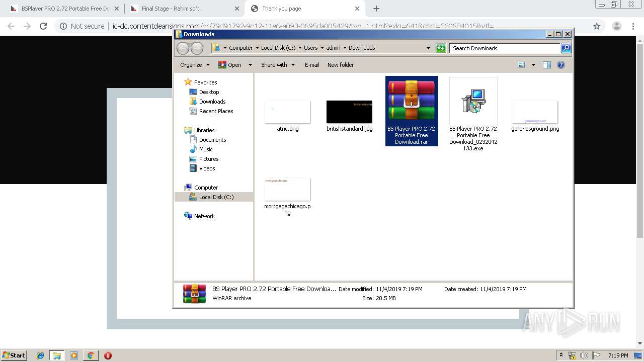Change view using the views icon

pyautogui.click(x=521, y=65)
